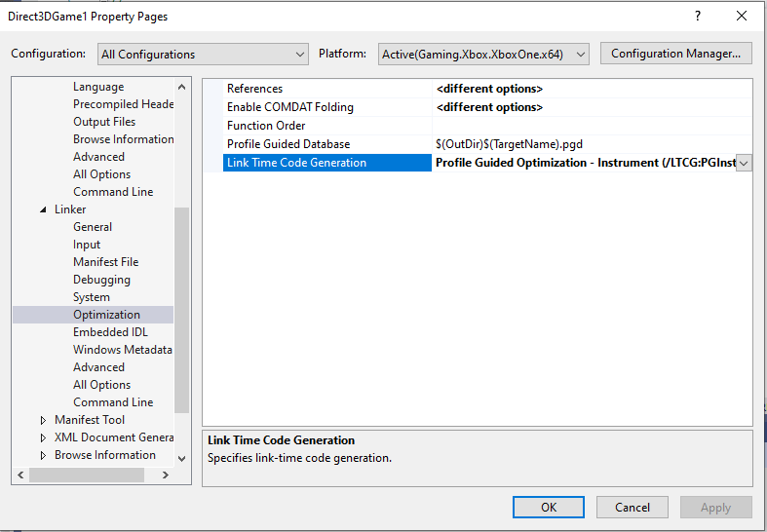Click the help question mark button
The height and width of the screenshot is (532, 767).
pos(698,17)
